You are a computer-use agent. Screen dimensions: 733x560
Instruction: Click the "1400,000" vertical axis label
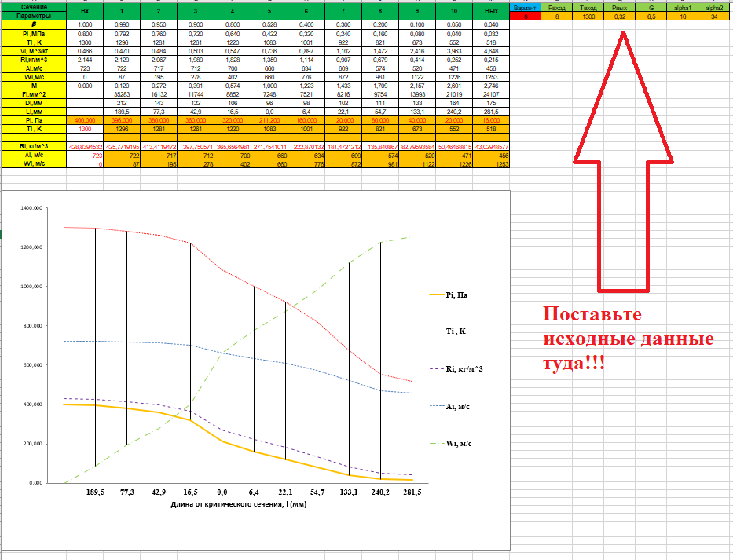tap(31, 208)
